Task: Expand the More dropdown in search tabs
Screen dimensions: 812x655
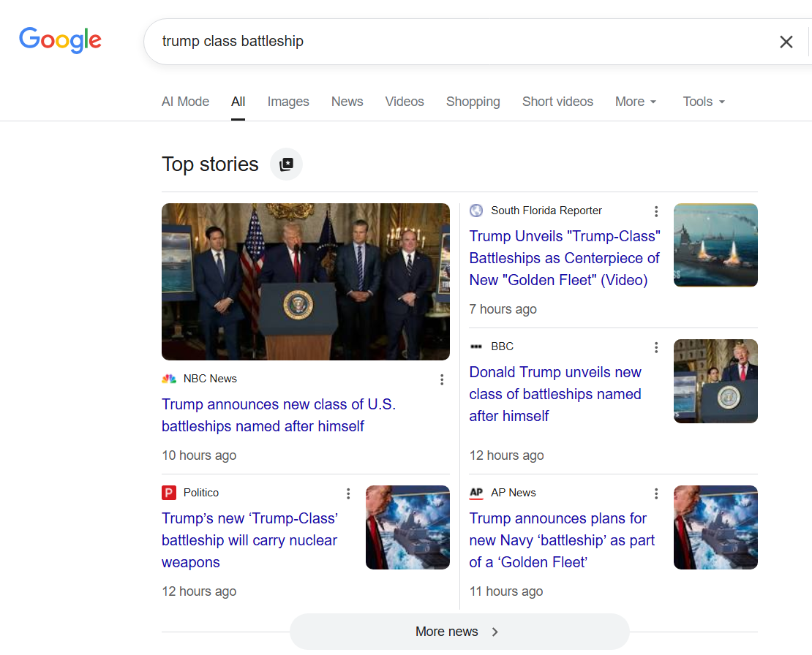Action: click(x=636, y=102)
